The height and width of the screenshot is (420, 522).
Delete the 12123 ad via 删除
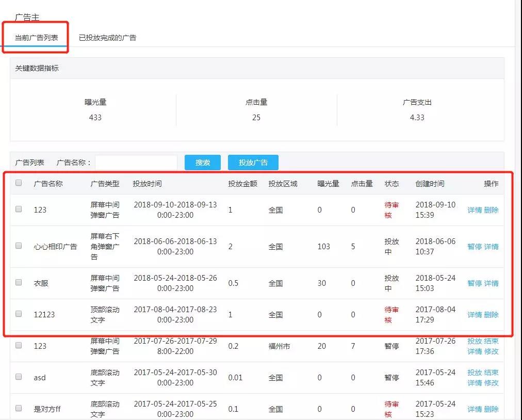492,315
